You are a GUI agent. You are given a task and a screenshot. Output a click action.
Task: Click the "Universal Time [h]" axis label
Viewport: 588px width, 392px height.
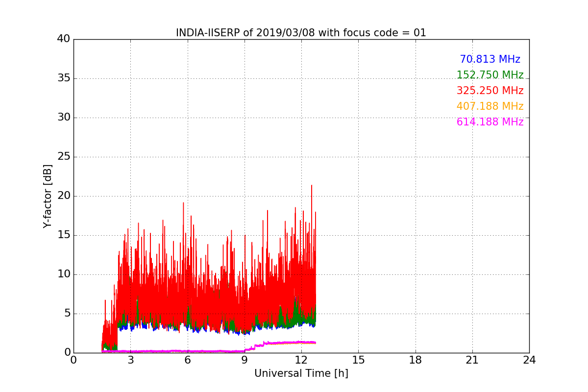point(301,373)
